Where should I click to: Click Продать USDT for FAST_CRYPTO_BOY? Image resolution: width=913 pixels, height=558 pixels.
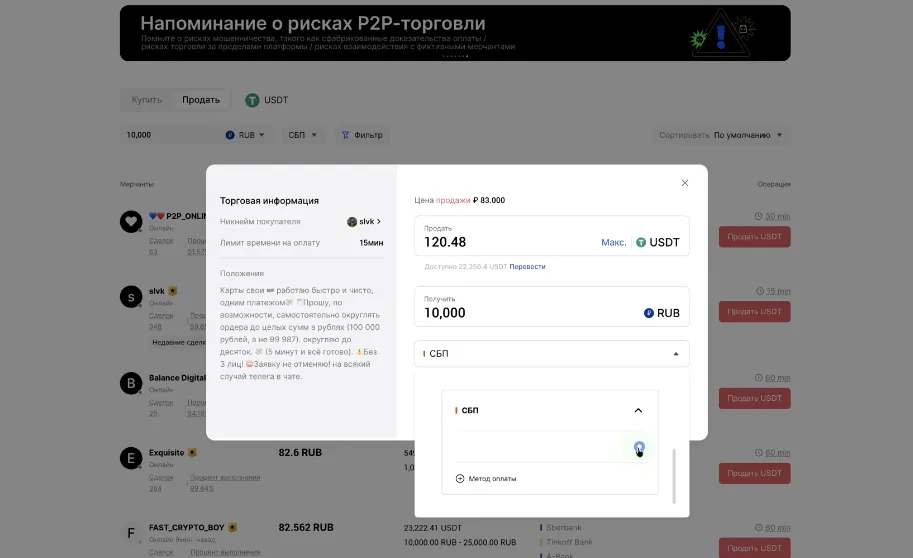click(755, 548)
